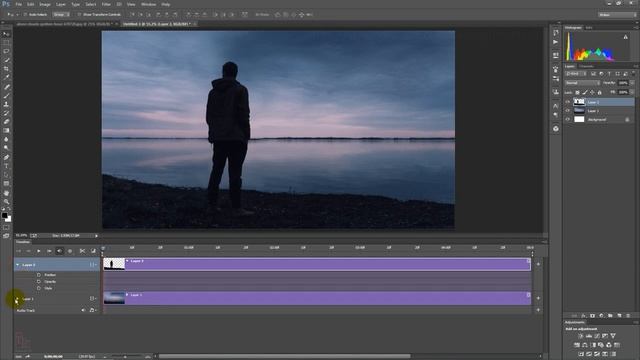Select the Crop tool
Screen dimensions: 640x360
tap(6, 69)
